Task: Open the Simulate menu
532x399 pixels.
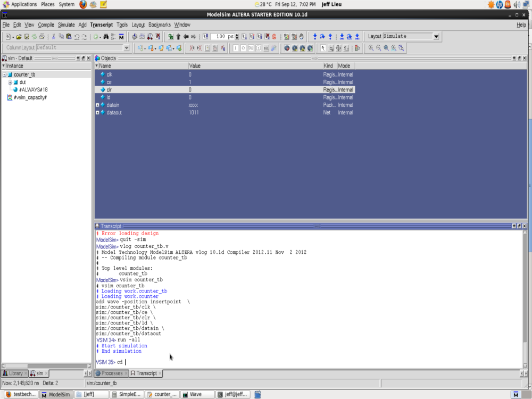Action: click(x=66, y=25)
